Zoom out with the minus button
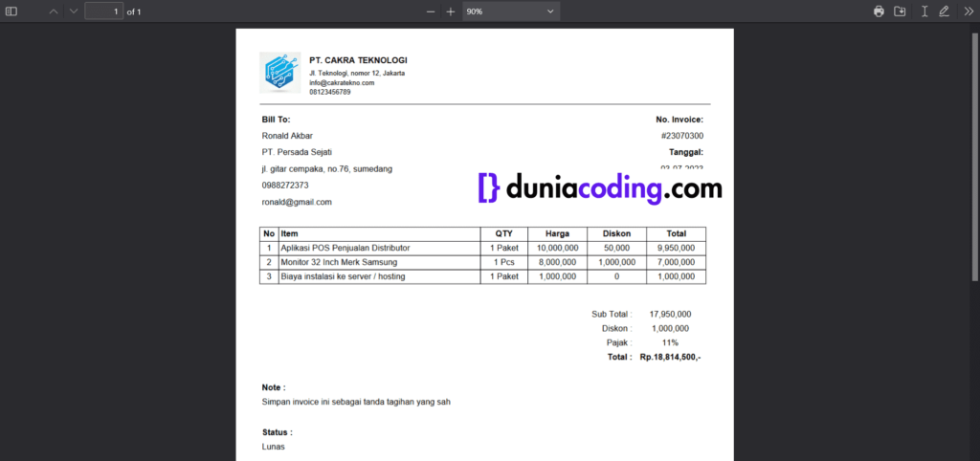 (431, 11)
